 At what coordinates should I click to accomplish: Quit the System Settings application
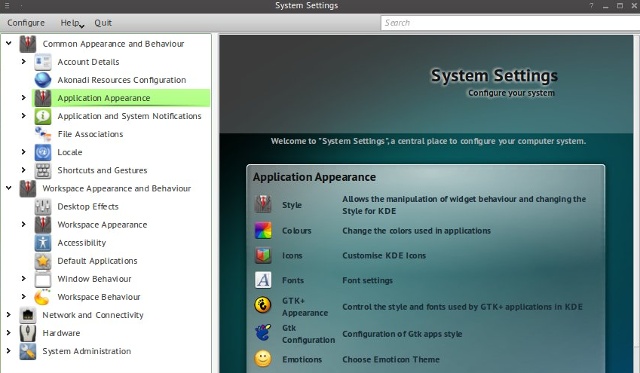pyautogui.click(x=103, y=23)
